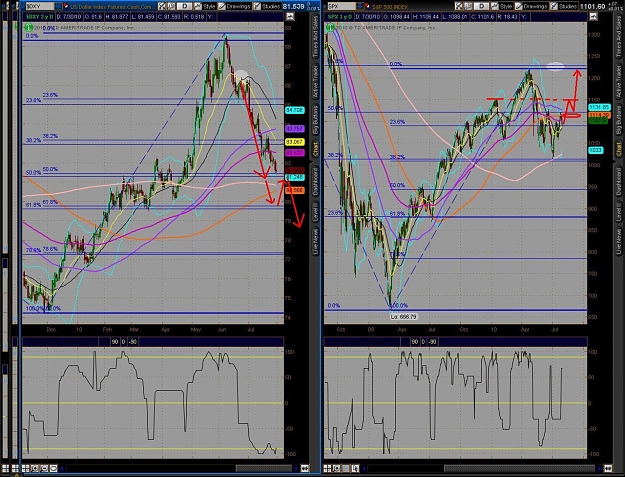The height and width of the screenshot is (477, 625).
Task: Open Chart sidebar tab beside $DXY chart
Action: [x=316, y=149]
